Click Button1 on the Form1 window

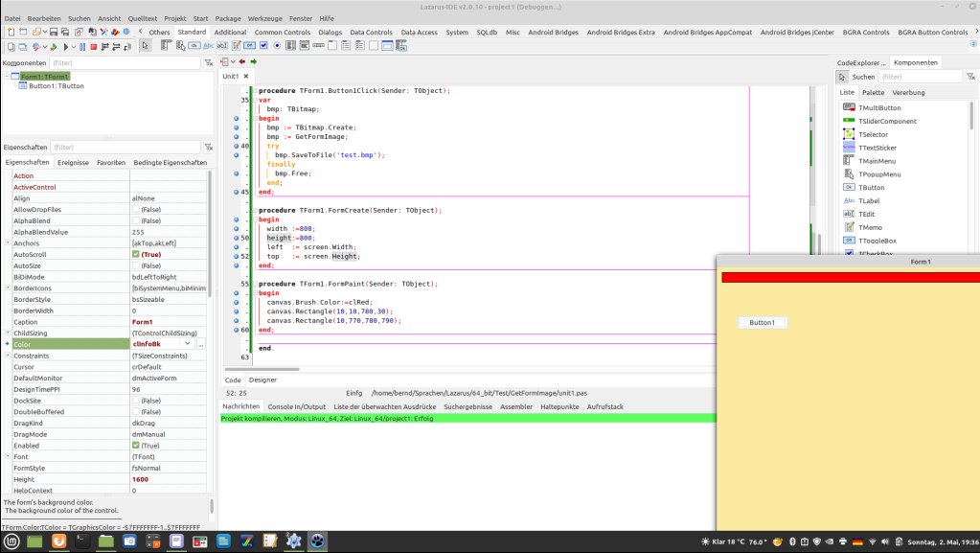click(762, 323)
